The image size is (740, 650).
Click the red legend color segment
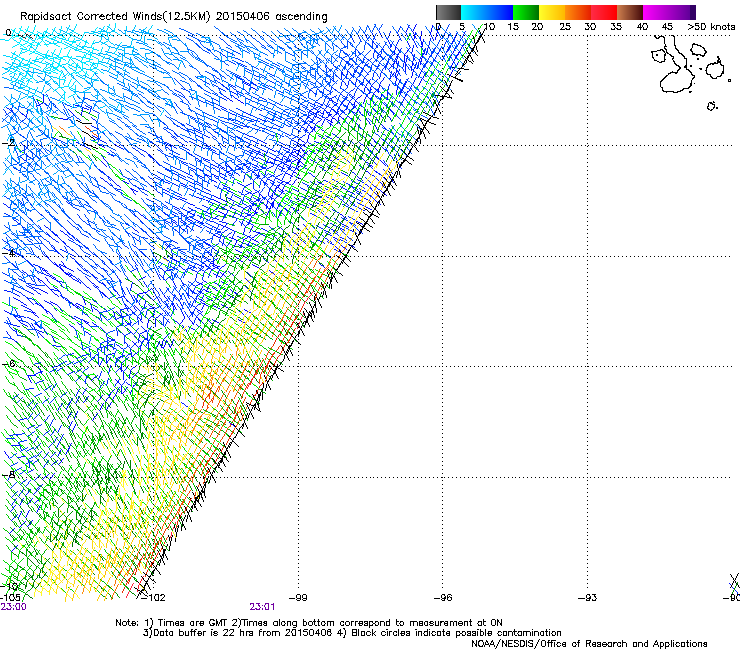tap(604, 12)
